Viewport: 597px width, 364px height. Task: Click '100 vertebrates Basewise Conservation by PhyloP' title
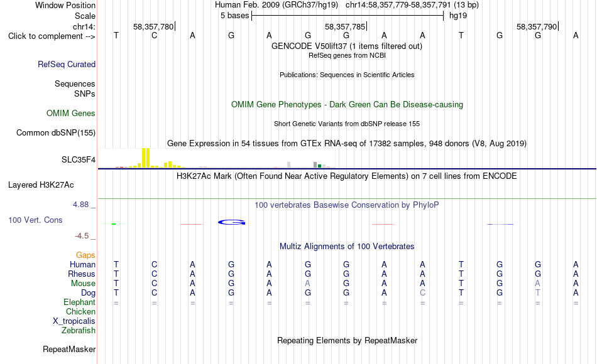pos(347,205)
